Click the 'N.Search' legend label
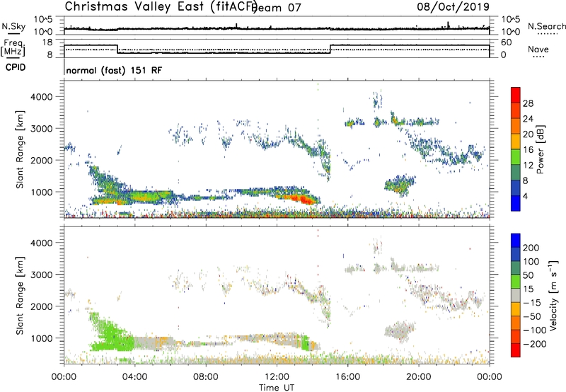The image size is (566, 392). click(546, 26)
